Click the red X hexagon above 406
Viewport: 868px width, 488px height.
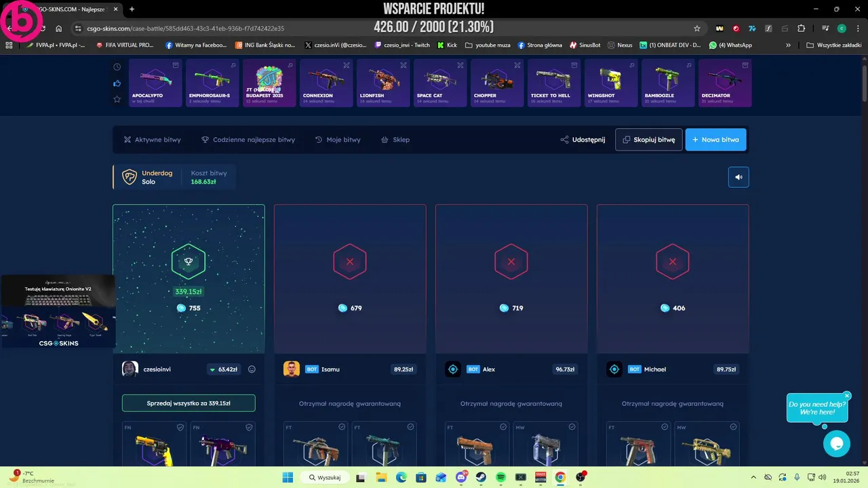pos(673,261)
